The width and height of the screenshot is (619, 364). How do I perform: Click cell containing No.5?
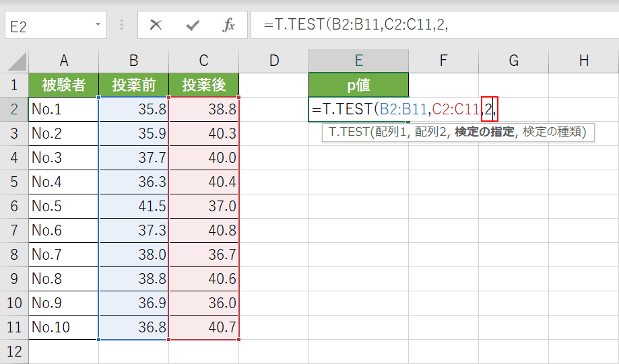click(63, 207)
